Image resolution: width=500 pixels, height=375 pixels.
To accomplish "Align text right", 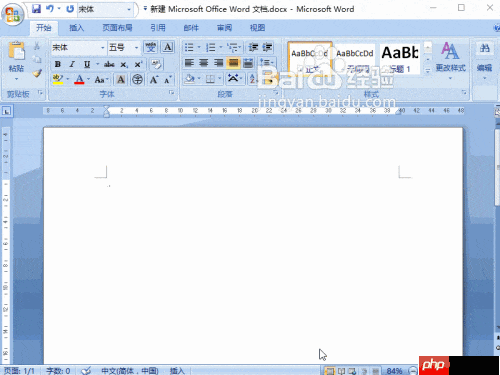I will pyautogui.click(x=218, y=63).
